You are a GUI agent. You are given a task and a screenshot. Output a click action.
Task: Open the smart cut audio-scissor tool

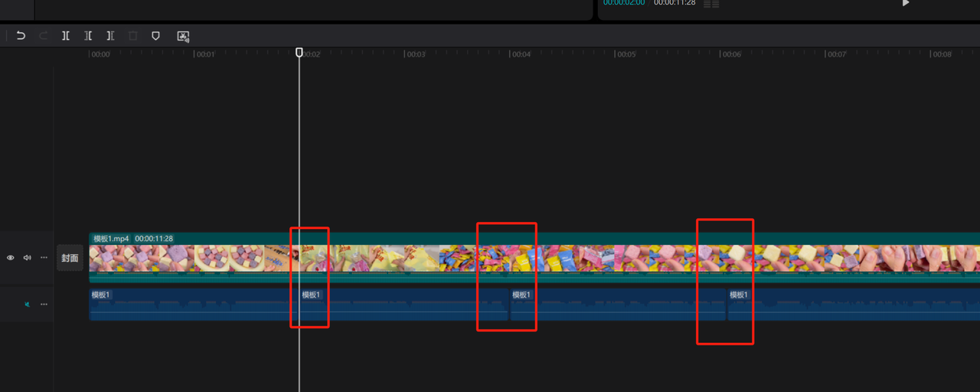pos(183,36)
